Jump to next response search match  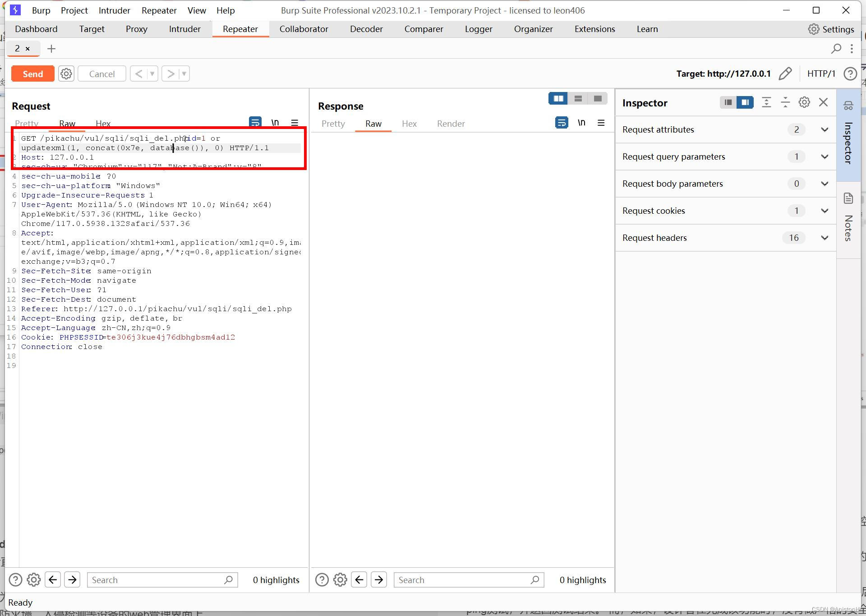(x=379, y=580)
